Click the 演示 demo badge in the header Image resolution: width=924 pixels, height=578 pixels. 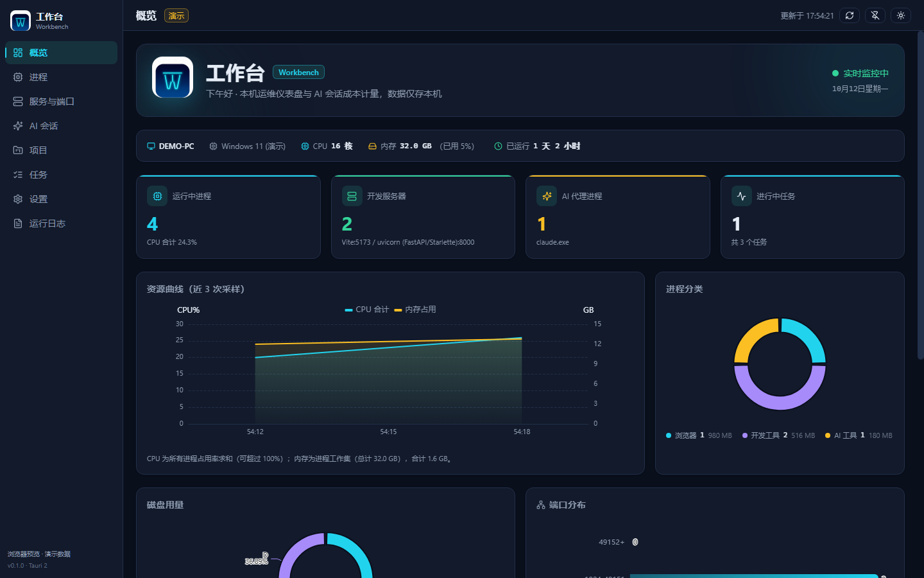176,15
